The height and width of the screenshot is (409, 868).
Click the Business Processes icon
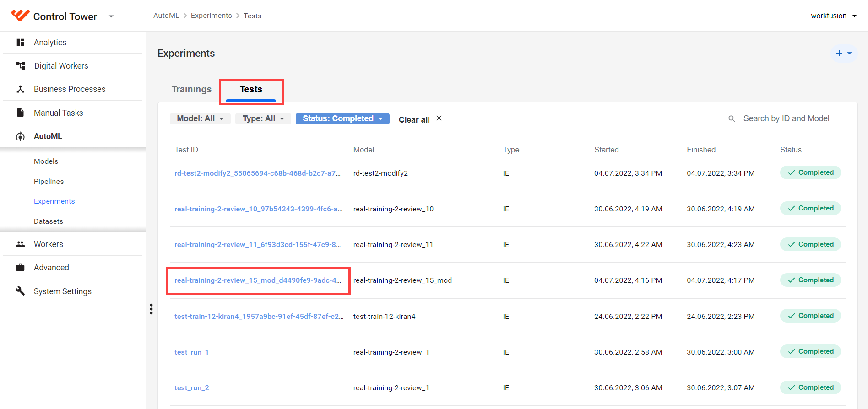click(x=20, y=89)
